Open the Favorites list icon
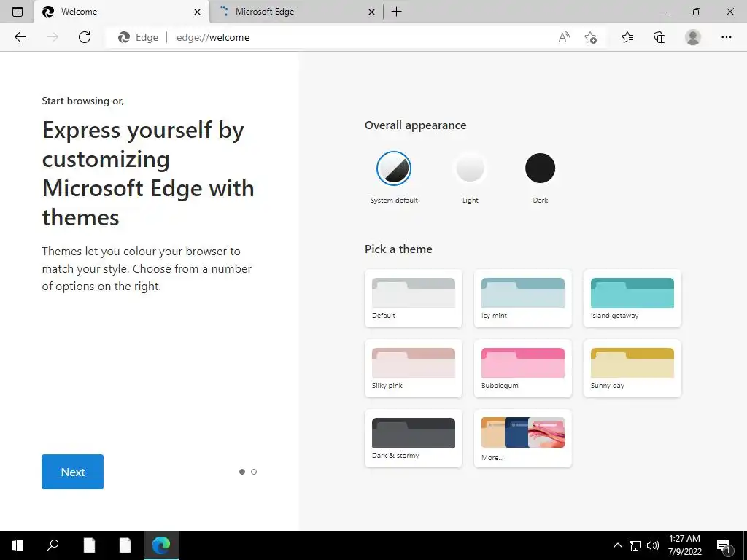Image resolution: width=747 pixels, height=560 pixels. (x=627, y=37)
